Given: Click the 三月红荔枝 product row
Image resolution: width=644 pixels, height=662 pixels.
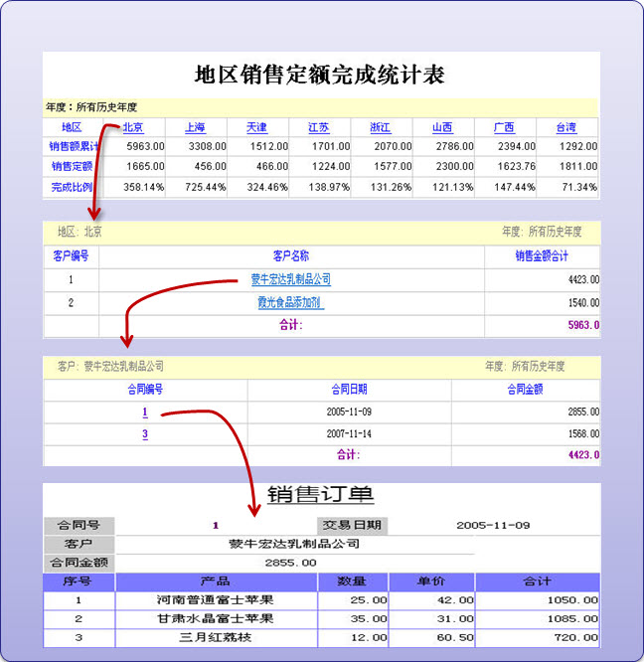Looking at the screenshot, I should tap(321, 637).
